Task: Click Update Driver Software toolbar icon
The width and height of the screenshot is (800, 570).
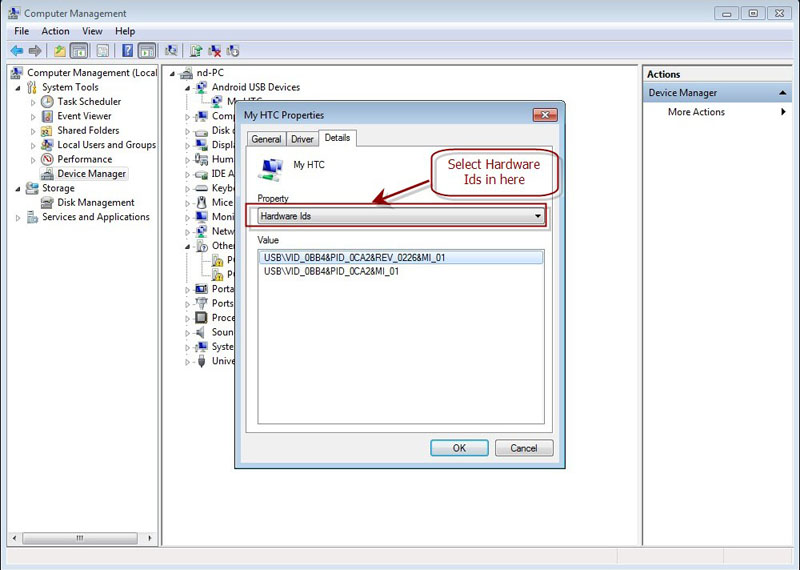Action: click(x=196, y=51)
